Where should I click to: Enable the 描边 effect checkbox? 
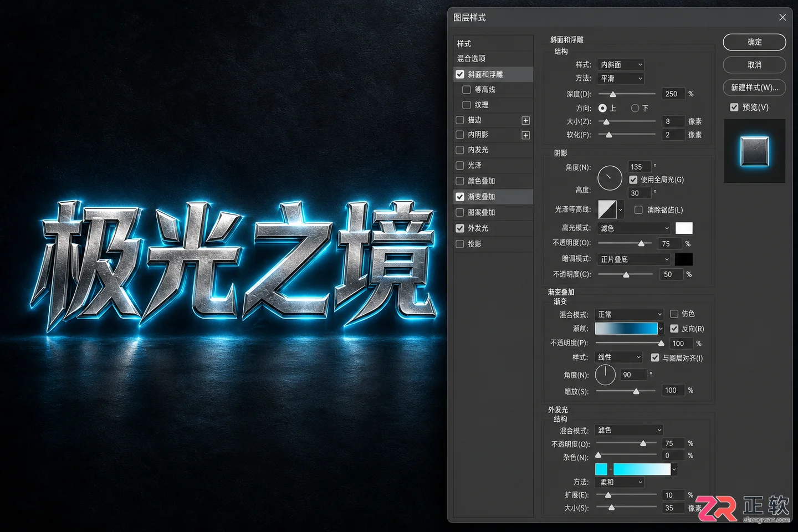pyautogui.click(x=460, y=120)
